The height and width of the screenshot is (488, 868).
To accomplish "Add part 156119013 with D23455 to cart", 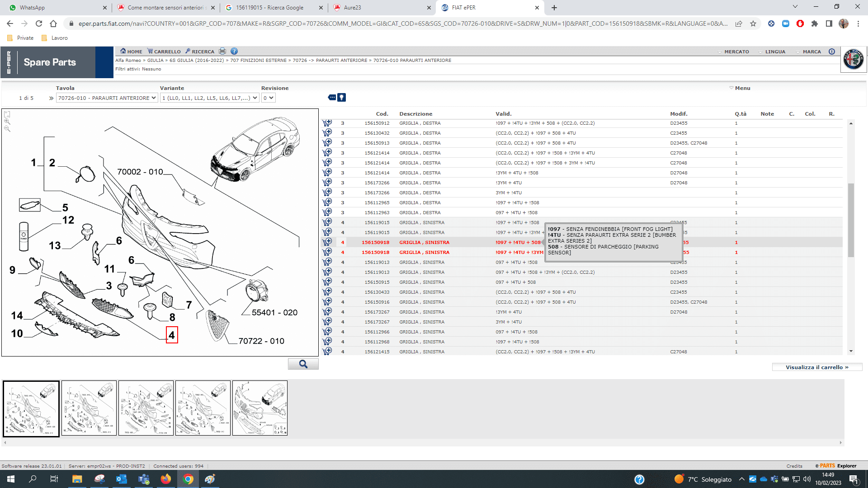I will pos(327,272).
